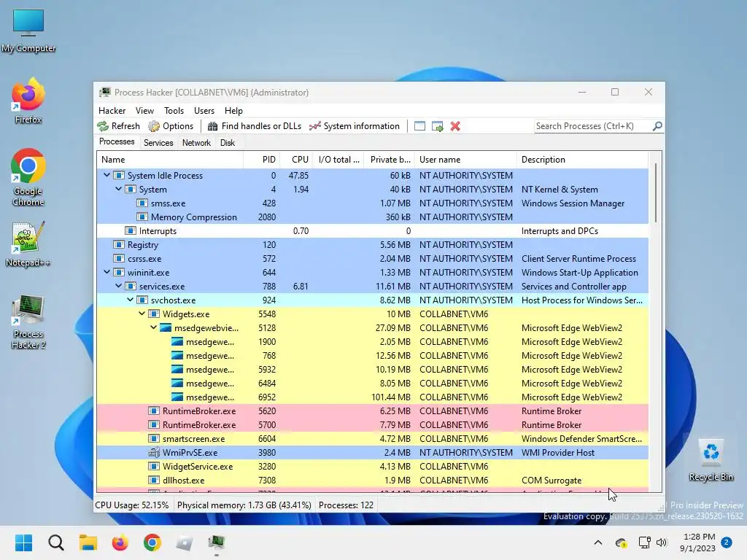
Task: Select msedgewebview process with PID 768
Action: click(x=373, y=356)
